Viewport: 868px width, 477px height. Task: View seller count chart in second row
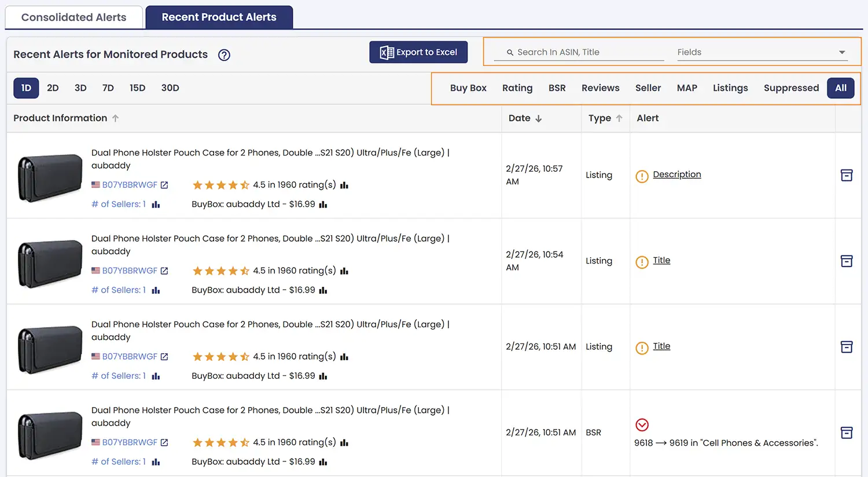[156, 290]
